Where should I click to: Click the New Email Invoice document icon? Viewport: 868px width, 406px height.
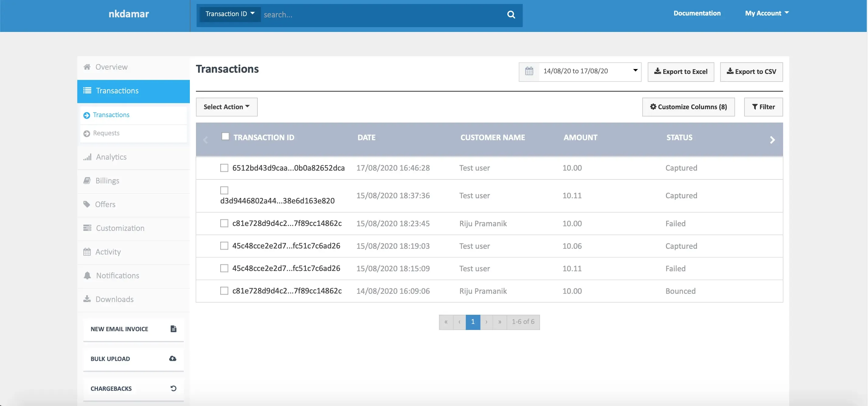(x=173, y=329)
